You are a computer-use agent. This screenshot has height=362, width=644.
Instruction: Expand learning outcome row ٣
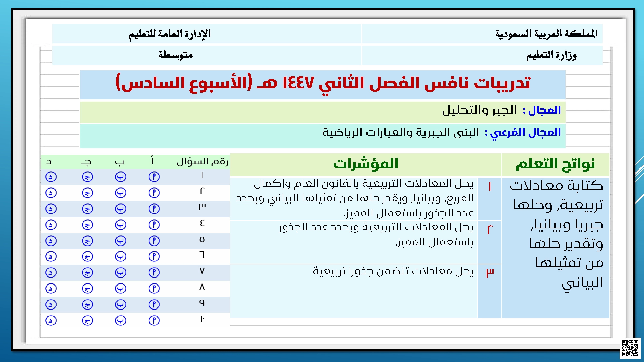(490, 272)
